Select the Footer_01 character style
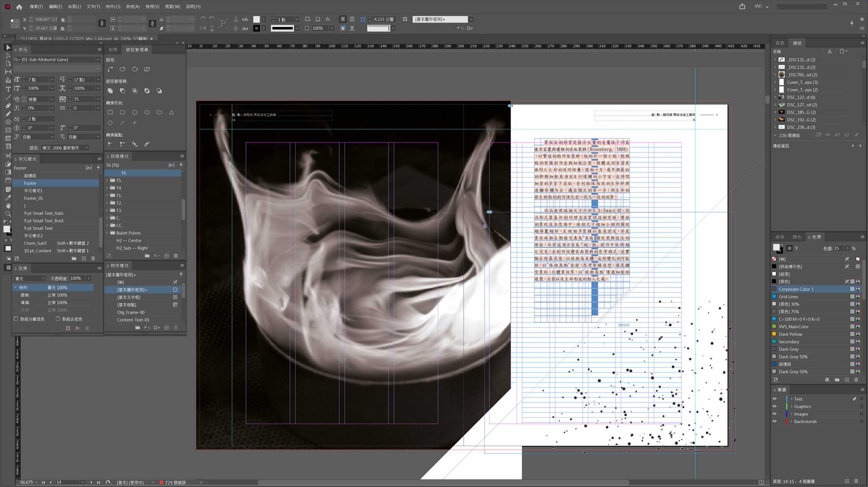The width and height of the screenshot is (868, 487). coord(33,198)
